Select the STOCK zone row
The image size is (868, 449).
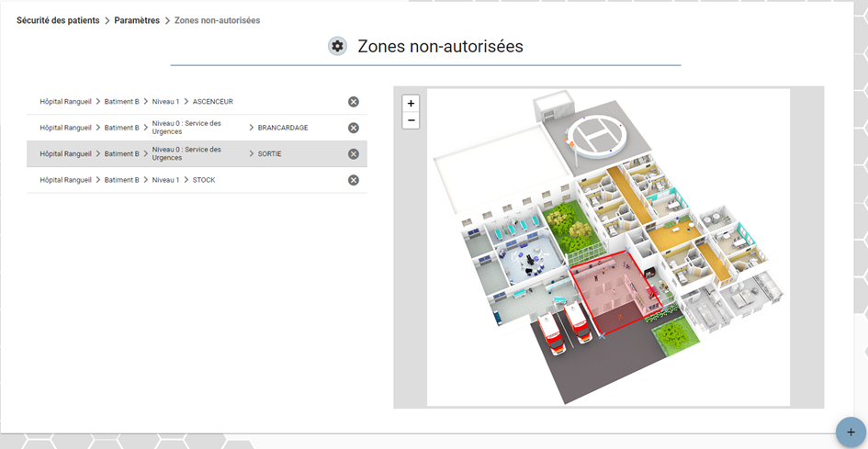tap(197, 180)
